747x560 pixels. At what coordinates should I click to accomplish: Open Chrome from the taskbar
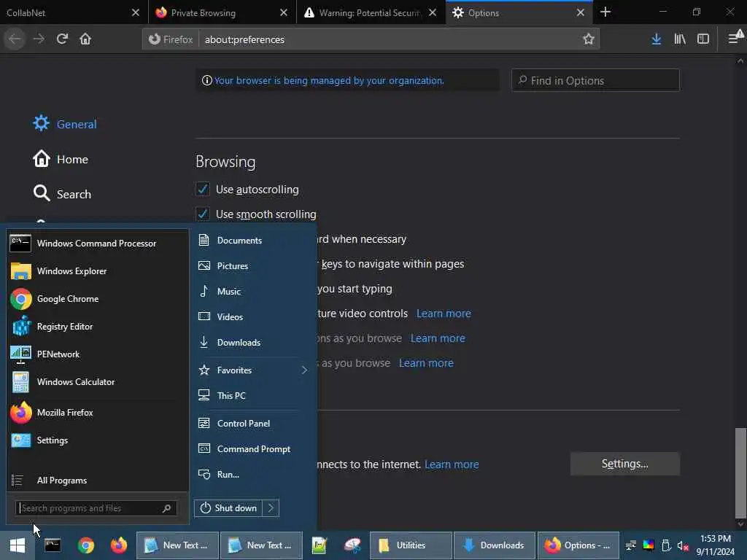coord(86,545)
